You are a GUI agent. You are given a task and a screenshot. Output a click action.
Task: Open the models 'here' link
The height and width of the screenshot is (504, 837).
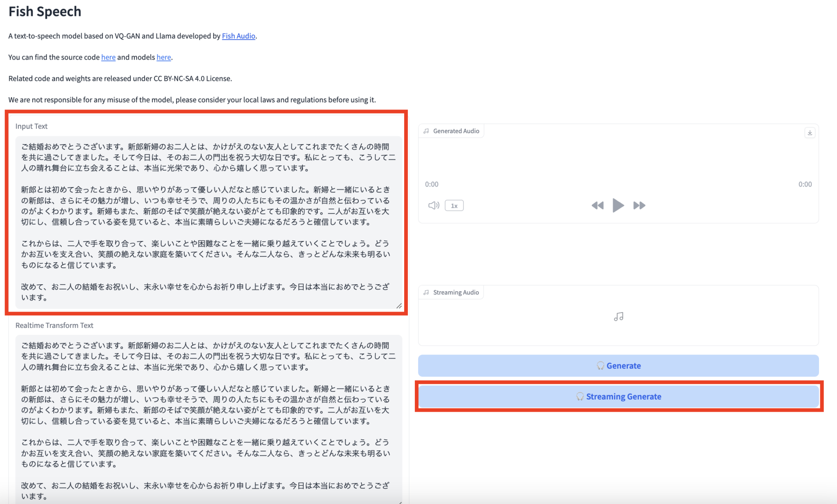click(163, 57)
